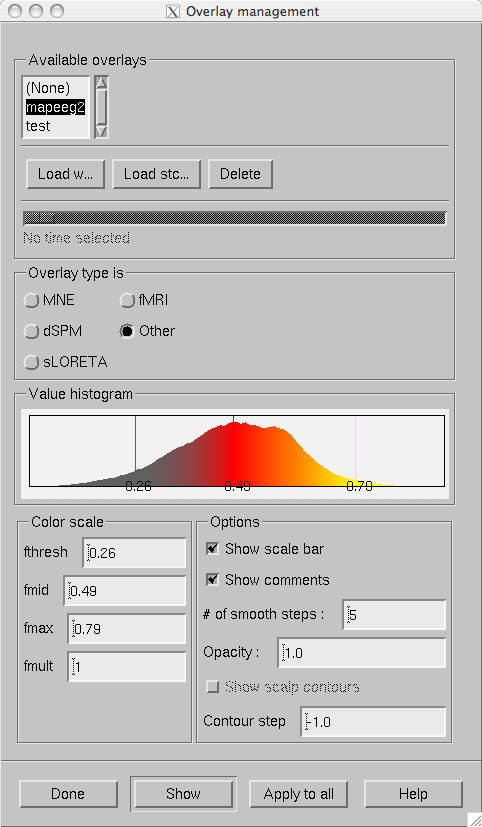Open Help for overlay management
Viewport: 482px width, 827px height.
click(x=413, y=794)
